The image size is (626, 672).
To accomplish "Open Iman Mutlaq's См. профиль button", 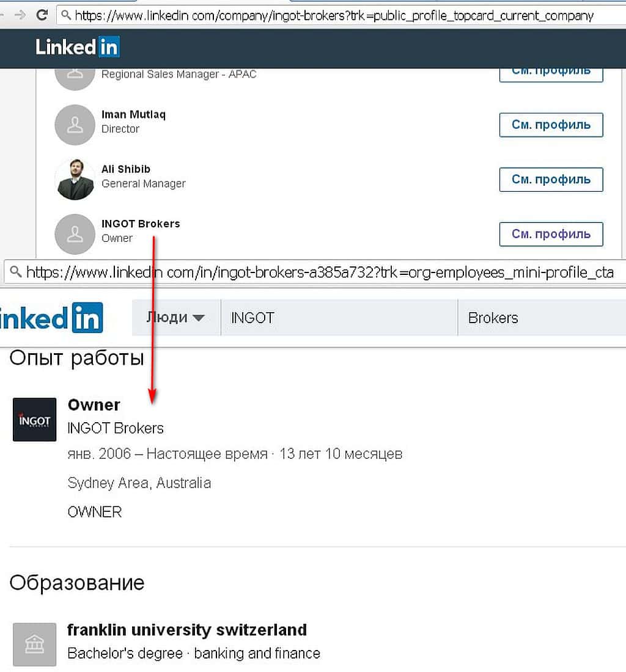I will coord(551,125).
